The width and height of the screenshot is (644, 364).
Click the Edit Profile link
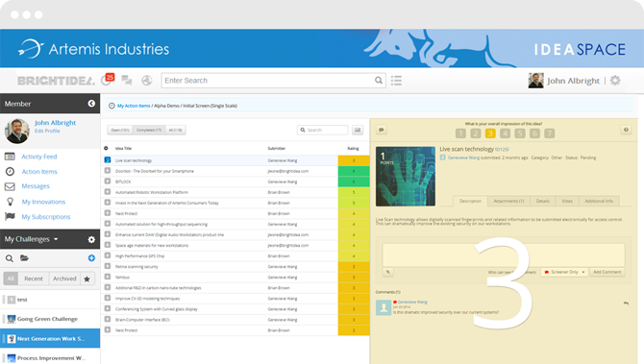click(x=47, y=131)
